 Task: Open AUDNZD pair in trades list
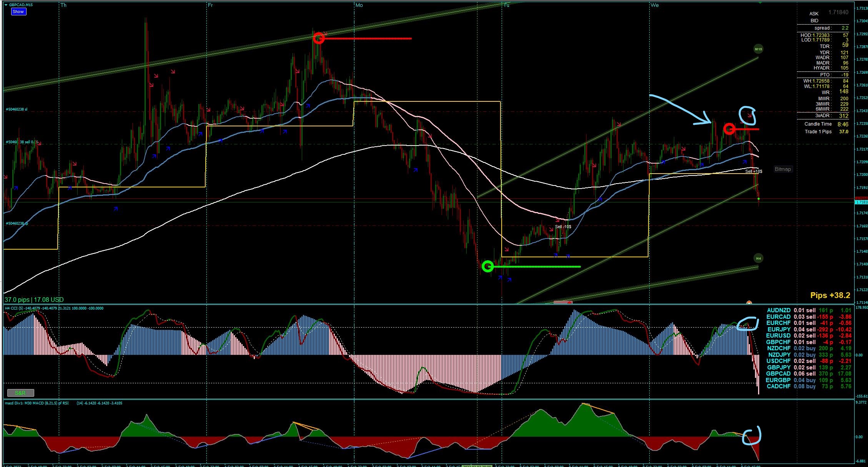point(778,310)
